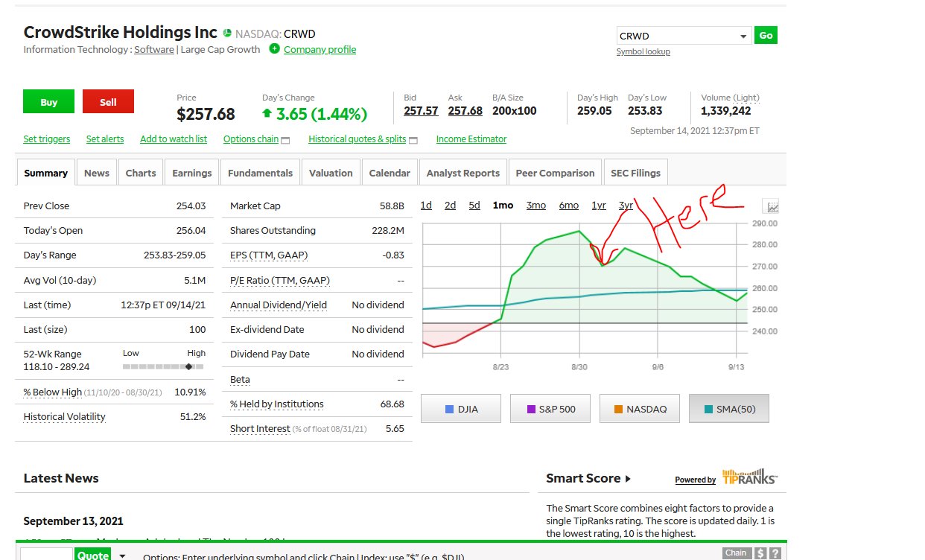Click the Short Interest label
Image resolution: width=925 pixels, height=560 pixels.
[x=261, y=429]
